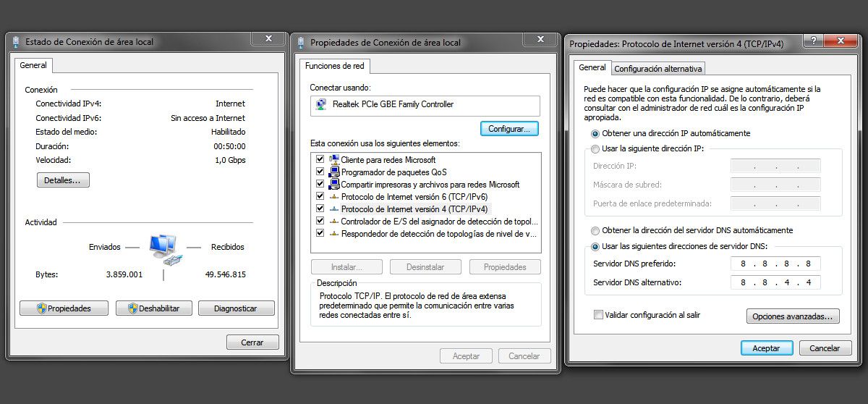Uncheck Protocolo de Internet versión 6 checkbox
Screen dimensions: 868x404
[x=320, y=196]
